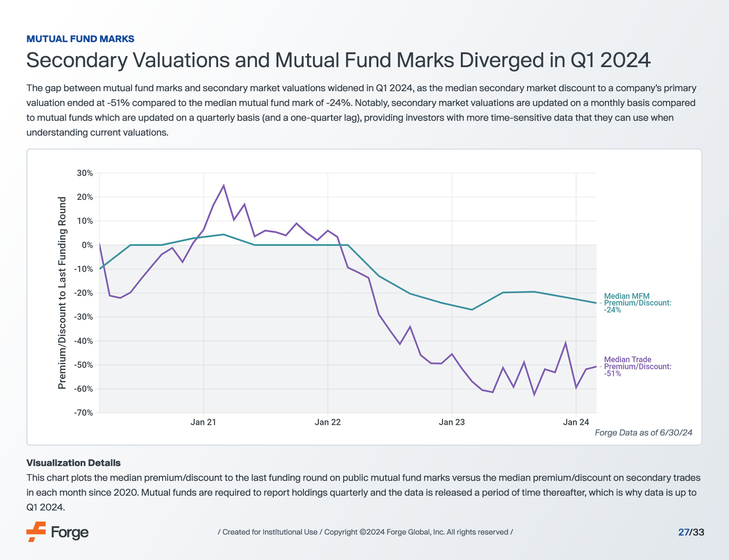
Task: Click the '-20%' y-axis tick label
Action: pos(83,293)
